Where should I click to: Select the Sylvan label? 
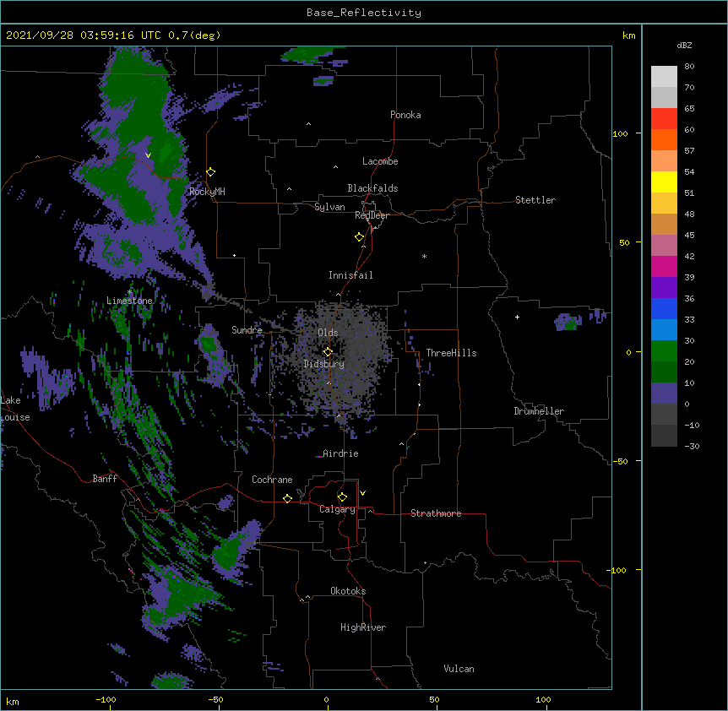coord(329,207)
